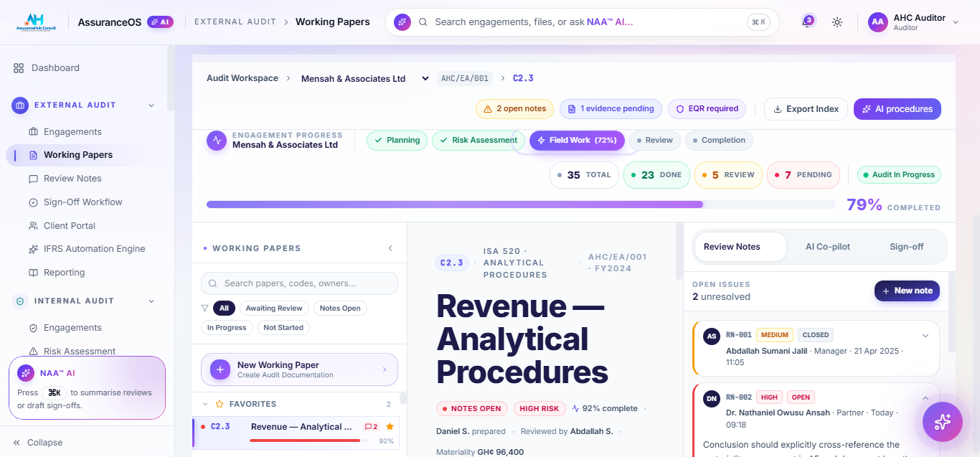Image resolution: width=980 pixels, height=457 pixels.
Task: Open Review Notes sidebar item
Action: [72, 179]
